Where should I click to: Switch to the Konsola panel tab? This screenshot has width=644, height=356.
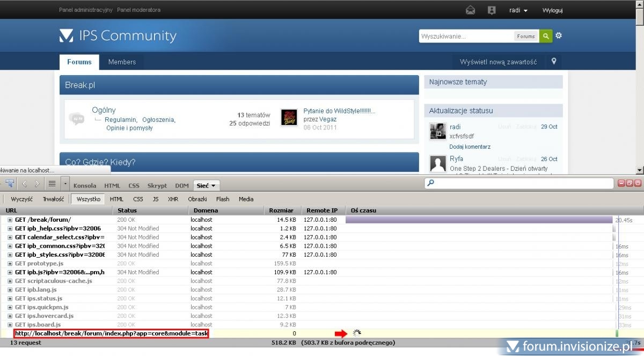85,186
